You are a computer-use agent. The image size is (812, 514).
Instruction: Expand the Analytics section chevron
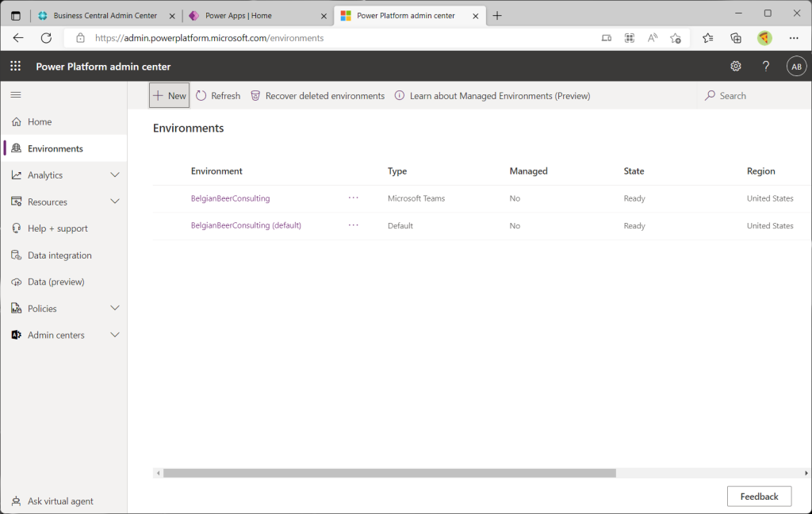[115, 175]
